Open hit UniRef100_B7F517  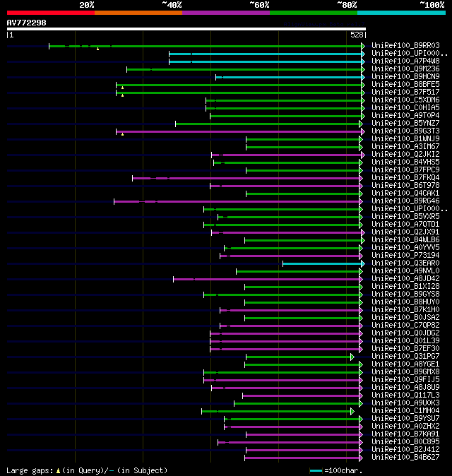(x=405, y=92)
